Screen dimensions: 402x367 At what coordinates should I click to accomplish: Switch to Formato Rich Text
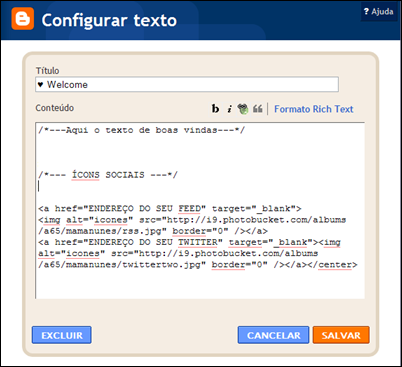point(314,109)
